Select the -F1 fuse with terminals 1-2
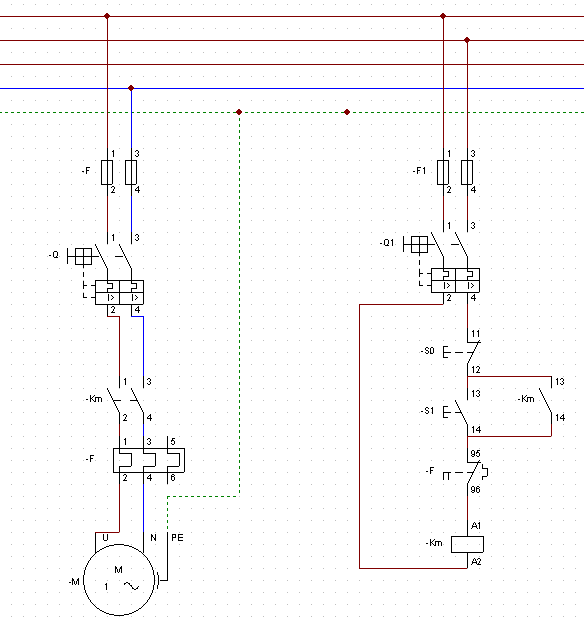The height and width of the screenshot is (620, 584). (443, 172)
